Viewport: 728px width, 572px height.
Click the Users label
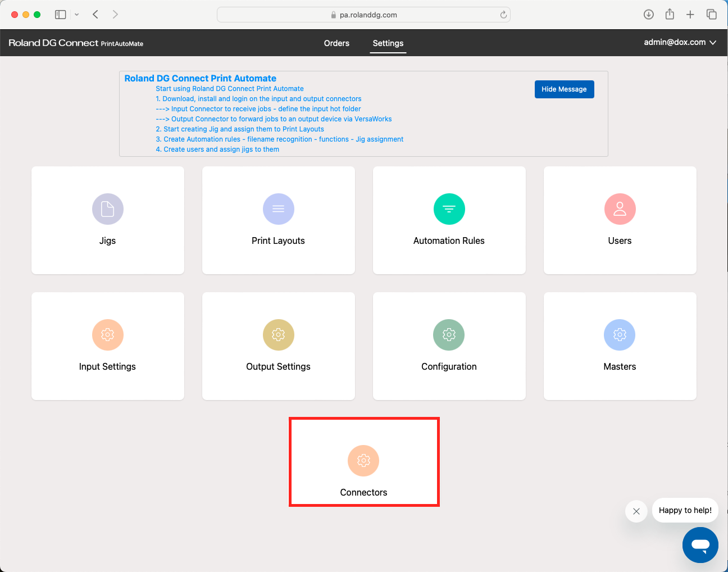(620, 240)
